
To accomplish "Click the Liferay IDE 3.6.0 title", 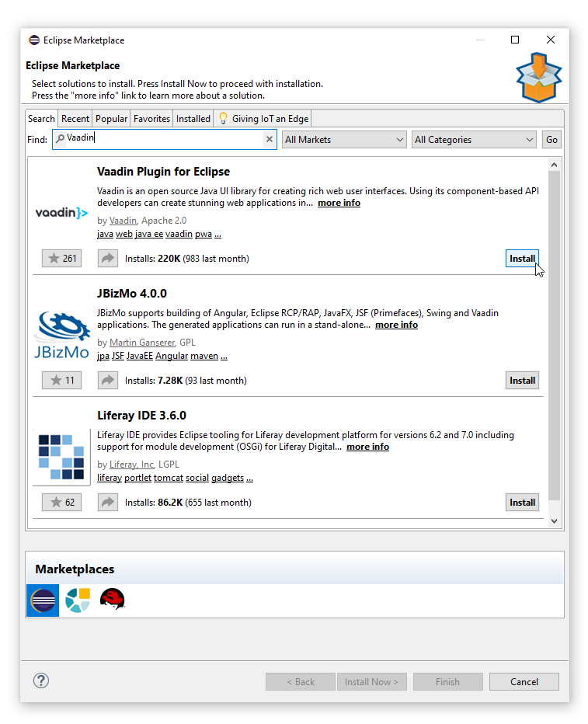I will click(x=141, y=415).
